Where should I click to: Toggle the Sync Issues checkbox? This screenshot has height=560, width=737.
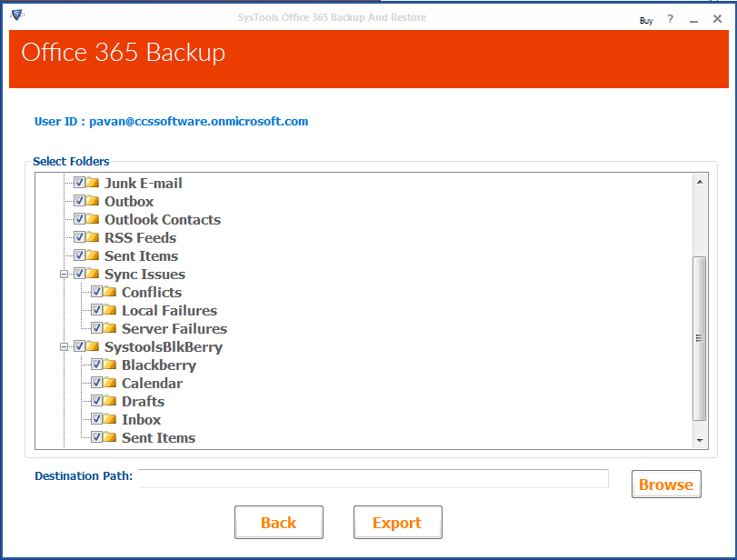[x=79, y=274]
